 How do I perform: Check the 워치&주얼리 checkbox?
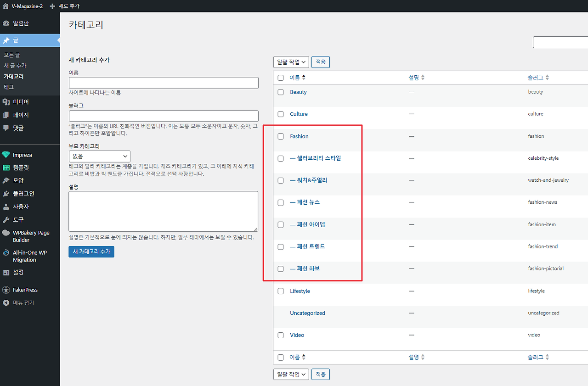281,180
